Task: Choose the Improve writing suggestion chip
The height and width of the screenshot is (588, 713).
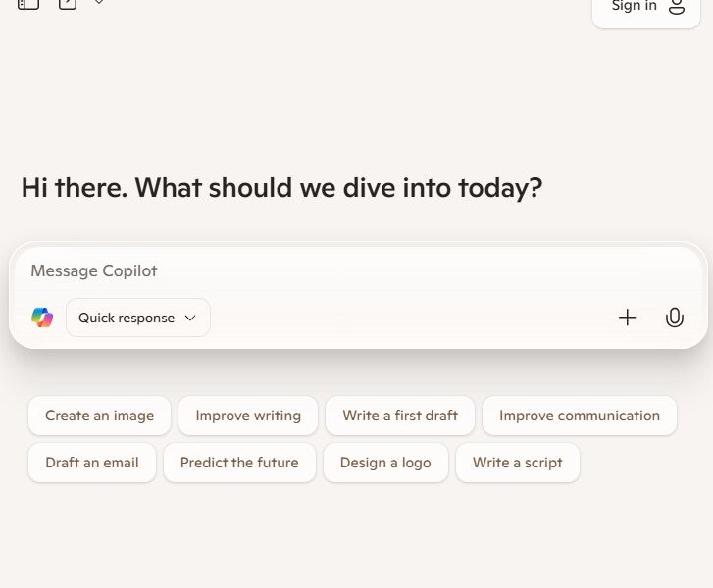Action: click(x=248, y=416)
